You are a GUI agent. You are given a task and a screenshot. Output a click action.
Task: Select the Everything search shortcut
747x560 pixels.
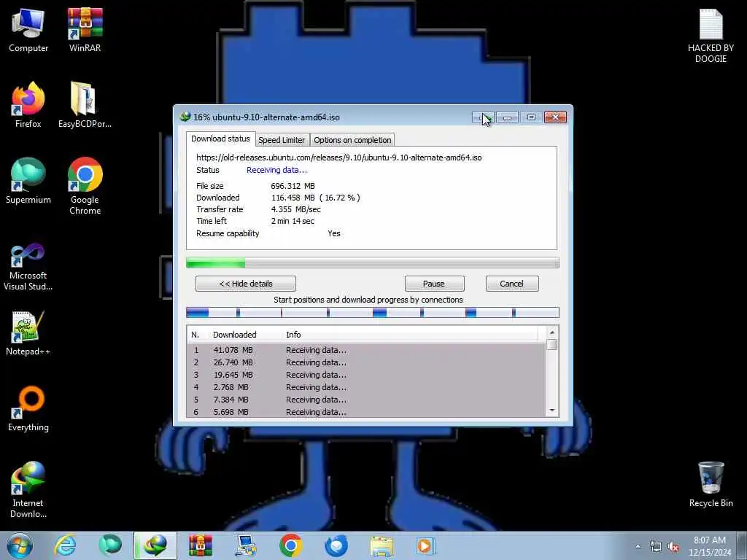28,409
